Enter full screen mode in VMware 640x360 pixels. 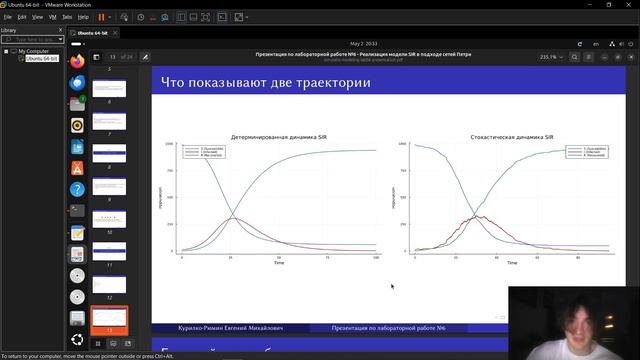pos(205,17)
